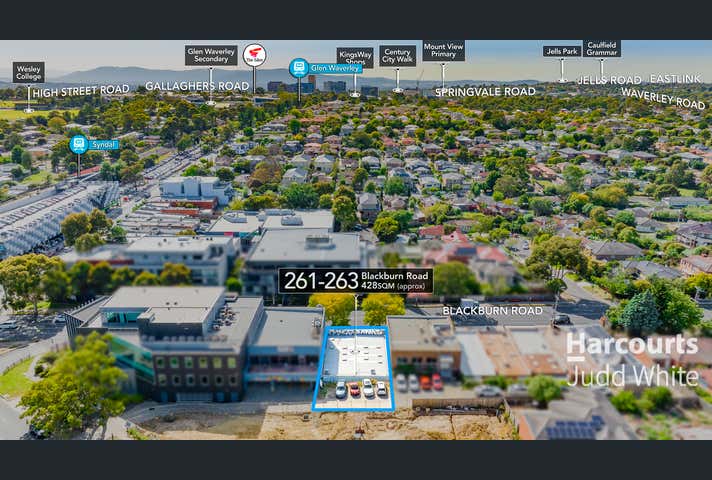Click the GALLAGHERS ROAD text
Screen dimensions: 712x480
point(198,86)
